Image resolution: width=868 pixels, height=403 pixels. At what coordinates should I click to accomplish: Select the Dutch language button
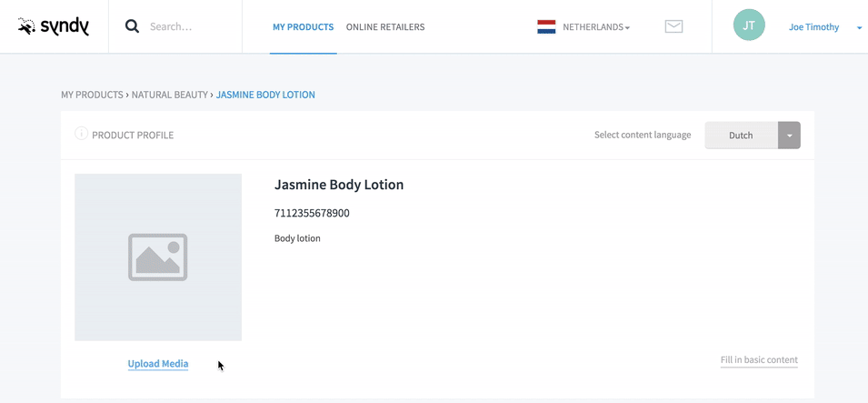coord(741,136)
